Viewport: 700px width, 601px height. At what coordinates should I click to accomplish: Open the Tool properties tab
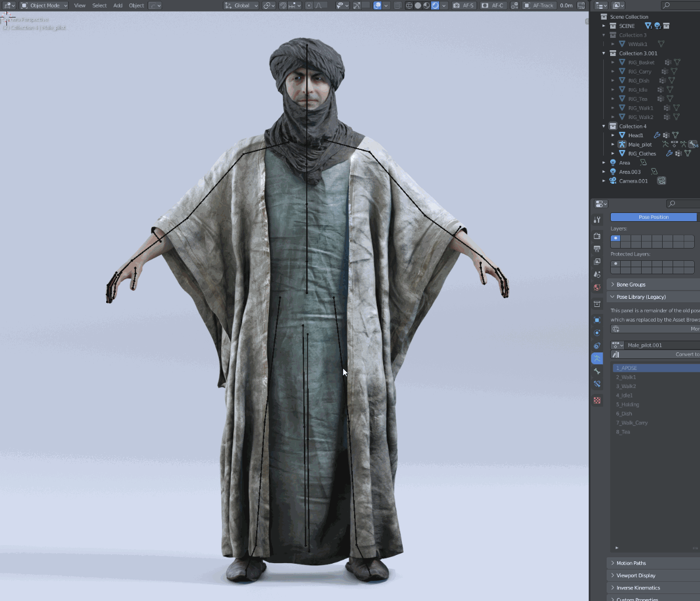coord(597,220)
